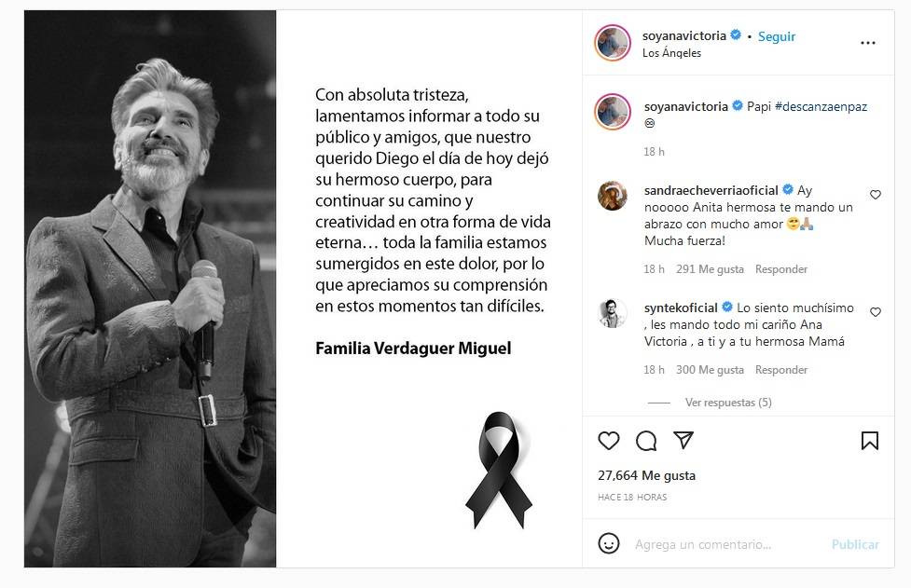Click the Publicar button
This screenshot has height=588, width=911.
[x=855, y=544]
